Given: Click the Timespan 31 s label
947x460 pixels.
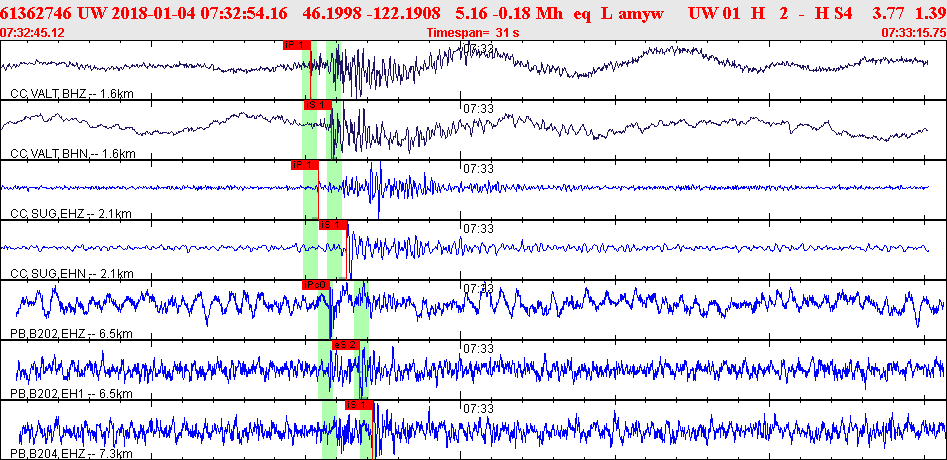Looking at the screenshot, I should pyautogui.click(x=473, y=33).
